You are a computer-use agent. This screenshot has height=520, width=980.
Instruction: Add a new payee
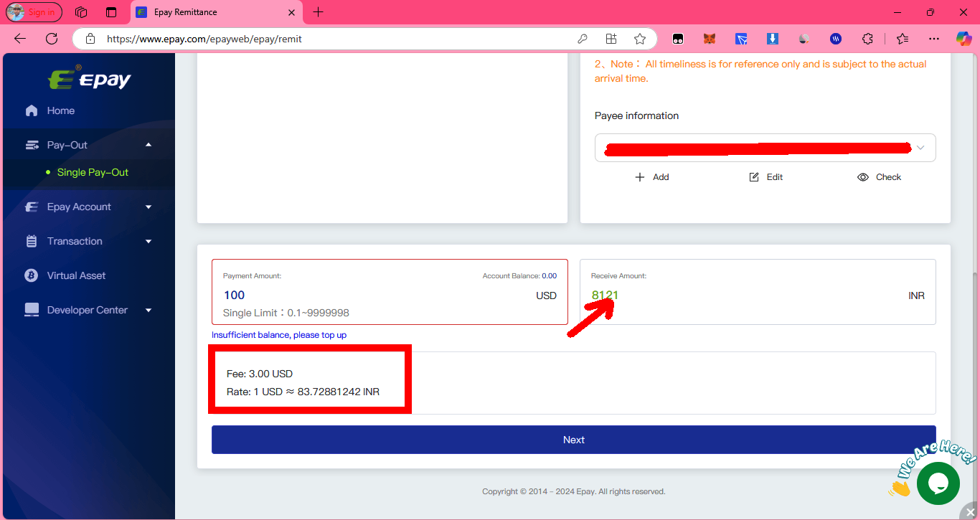(x=652, y=177)
